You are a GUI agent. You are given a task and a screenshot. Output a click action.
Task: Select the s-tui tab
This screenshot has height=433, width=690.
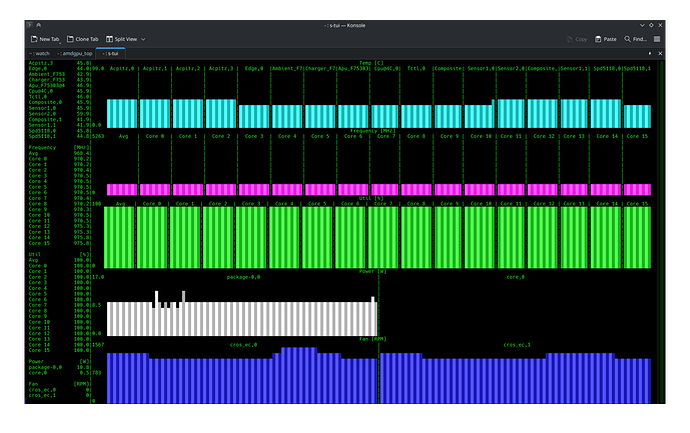[110, 53]
